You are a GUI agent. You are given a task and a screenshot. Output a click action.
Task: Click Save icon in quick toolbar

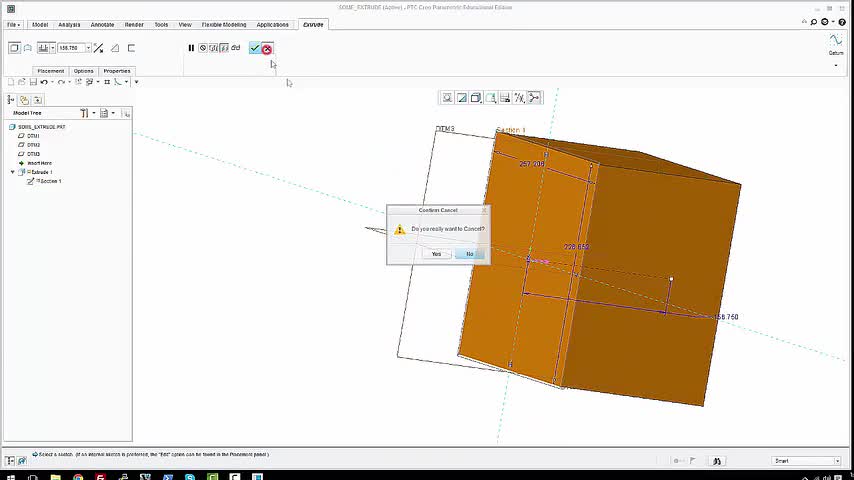click(x=33, y=82)
